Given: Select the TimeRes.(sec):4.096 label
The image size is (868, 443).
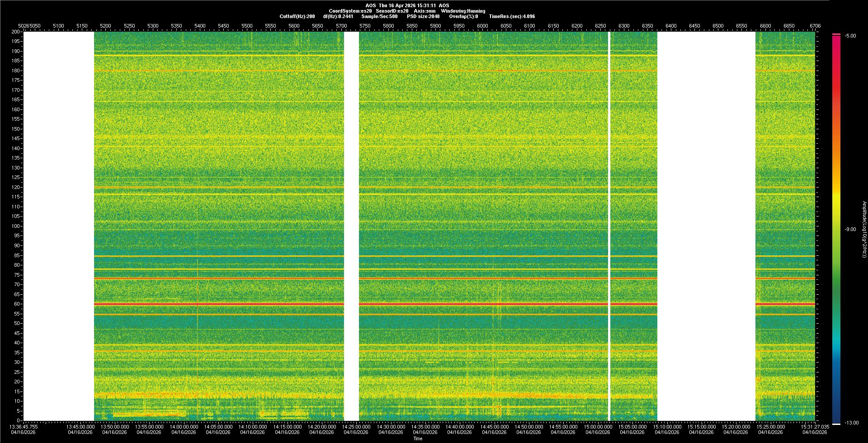Looking at the screenshot, I should pyautogui.click(x=512, y=16).
